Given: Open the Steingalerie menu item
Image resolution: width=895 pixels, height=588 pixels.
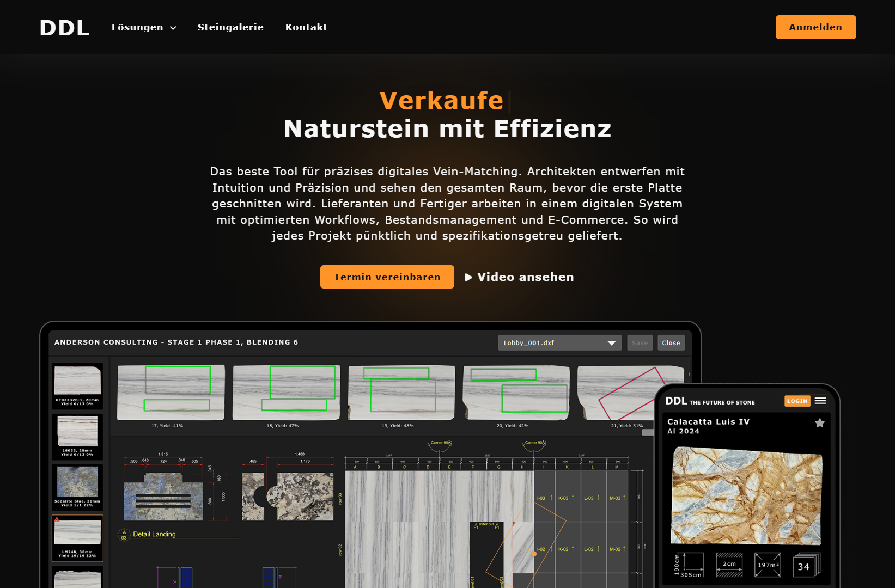Looking at the screenshot, I should 230,27.
